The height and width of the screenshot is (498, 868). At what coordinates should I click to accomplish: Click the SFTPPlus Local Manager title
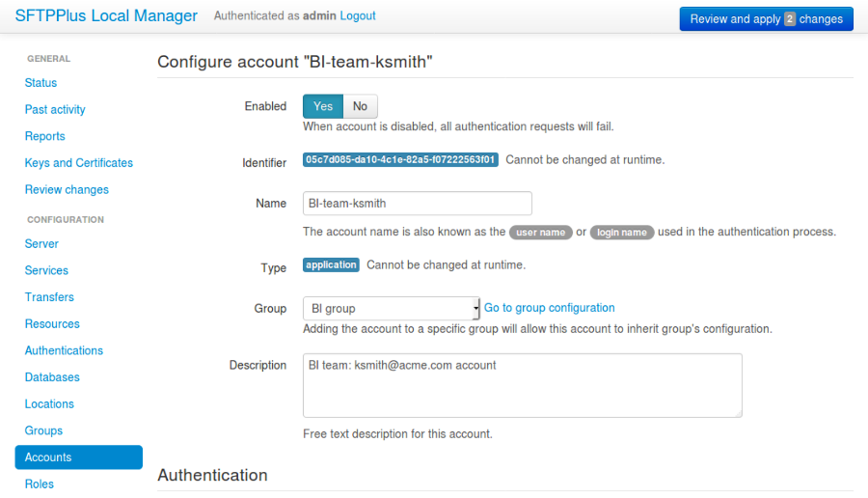pos(106,16)
